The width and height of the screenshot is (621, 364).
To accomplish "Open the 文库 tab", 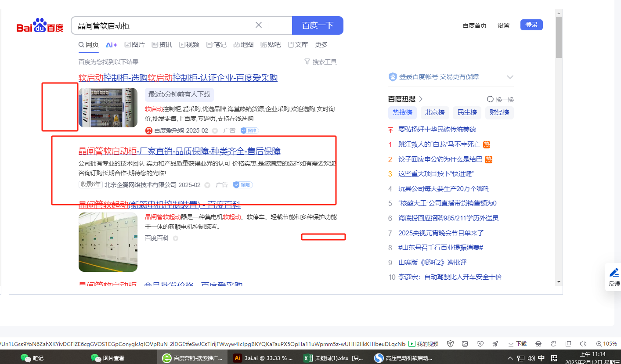I will point(298,45).
